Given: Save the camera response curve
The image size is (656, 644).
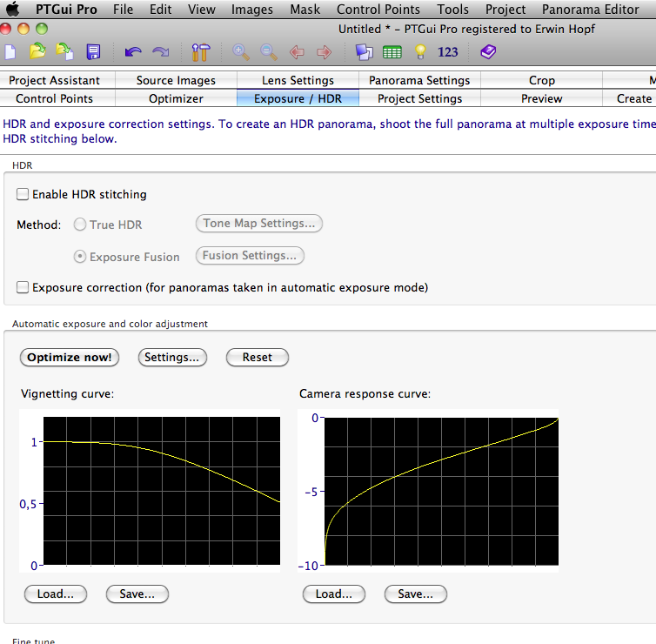Looking at the screenshot, I should coord(416,594).
